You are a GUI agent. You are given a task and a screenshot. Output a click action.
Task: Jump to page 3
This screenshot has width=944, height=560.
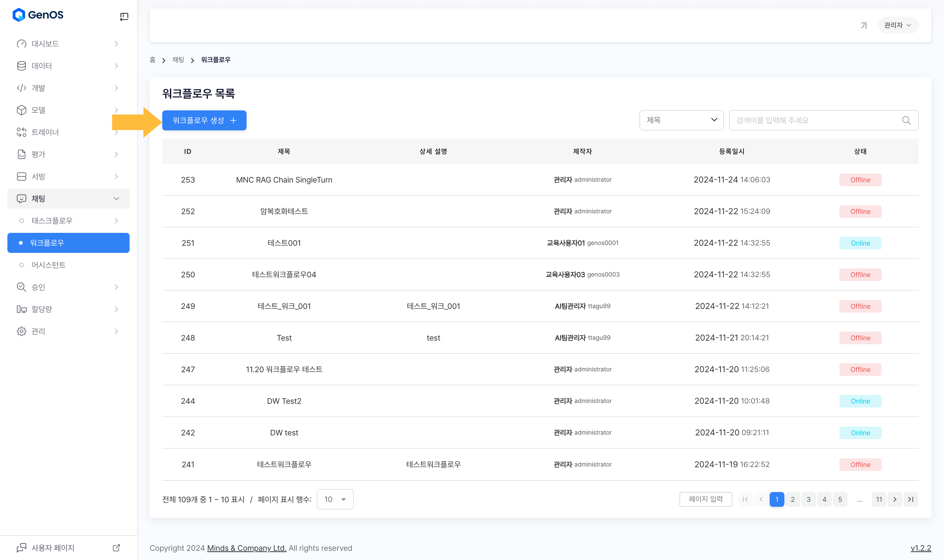click(808, 499)
